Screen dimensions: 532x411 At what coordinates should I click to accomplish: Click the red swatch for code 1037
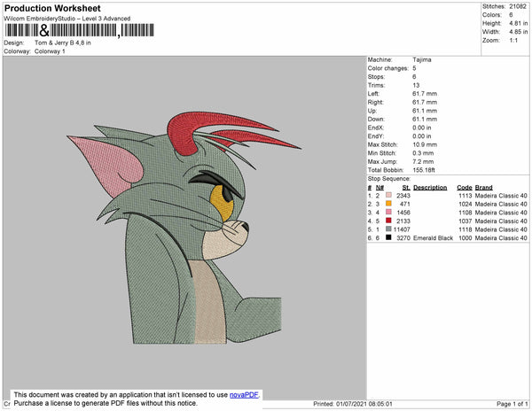(388, 221)
